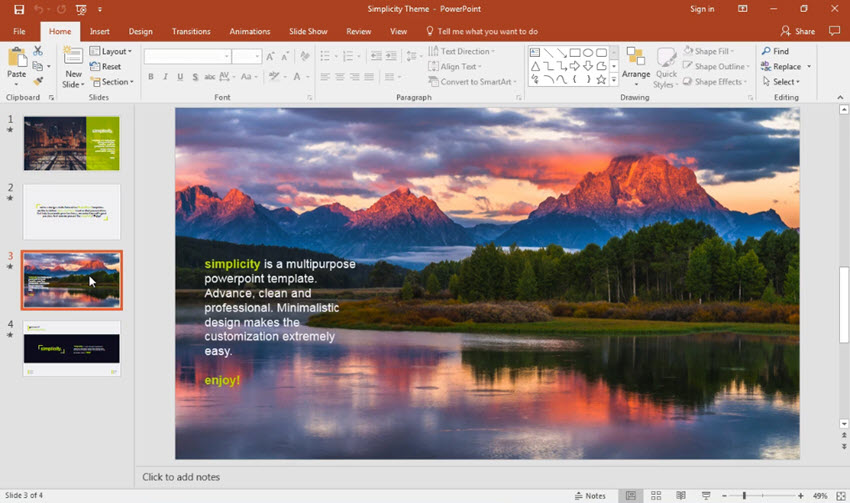Screen dimensions: 850x503
Task: Switch to Slide Sorter view icon
Action: [x=656, y=495]
